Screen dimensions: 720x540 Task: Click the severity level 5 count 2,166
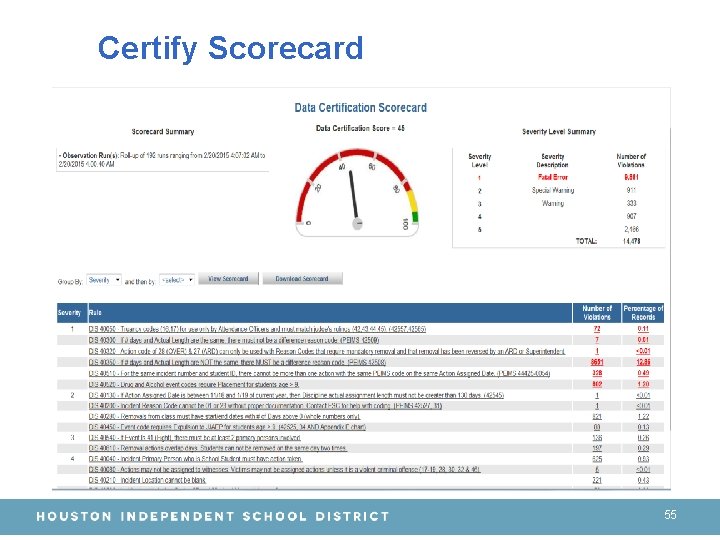(x=632, y=229)
